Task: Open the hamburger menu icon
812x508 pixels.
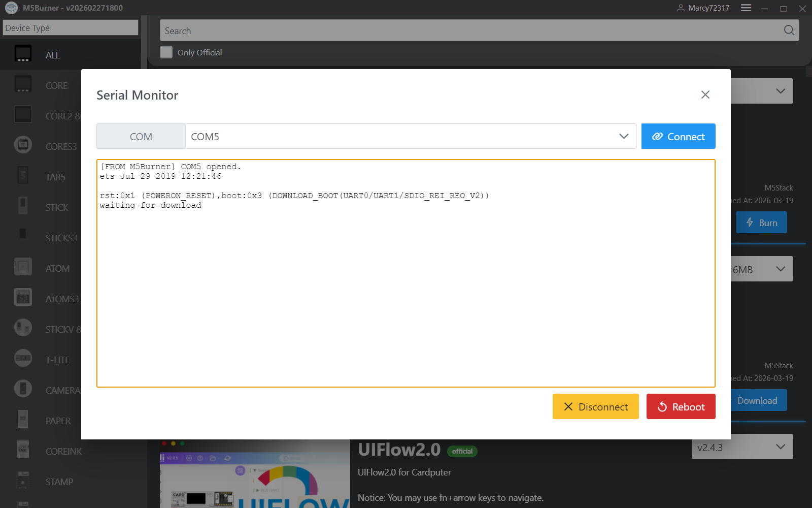Action: click(x=746, y=8)
